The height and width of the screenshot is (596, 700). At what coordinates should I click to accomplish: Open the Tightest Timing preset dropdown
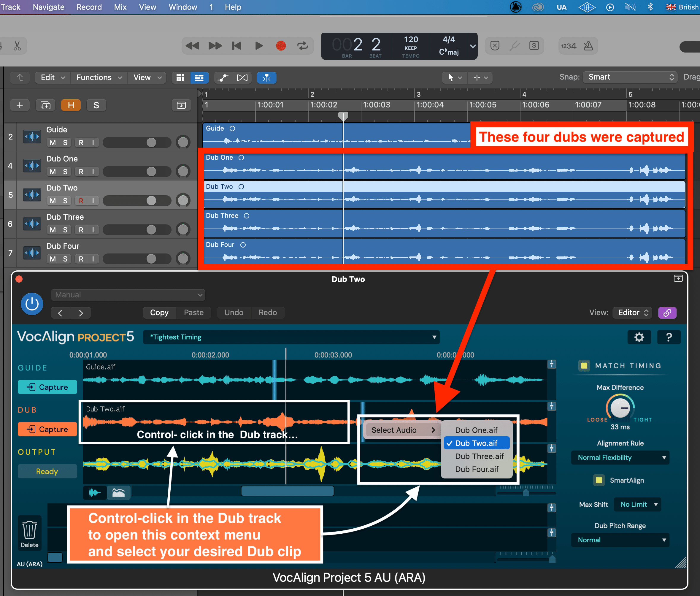click(291, 337)
